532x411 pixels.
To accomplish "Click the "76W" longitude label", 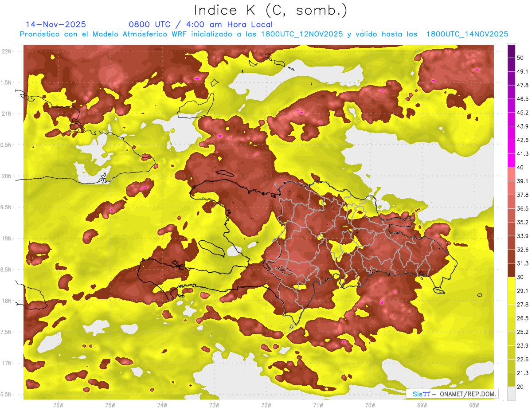I will pos(58,405).
